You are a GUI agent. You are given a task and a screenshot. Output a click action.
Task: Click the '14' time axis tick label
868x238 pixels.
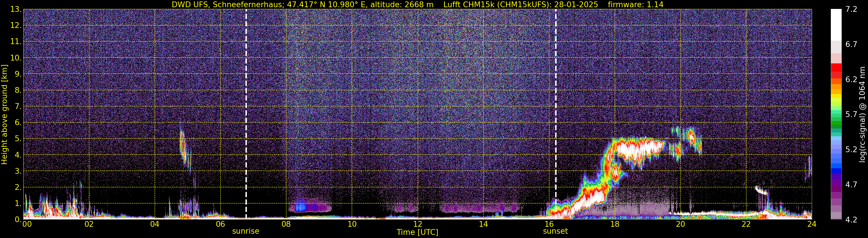coord(483,224)
